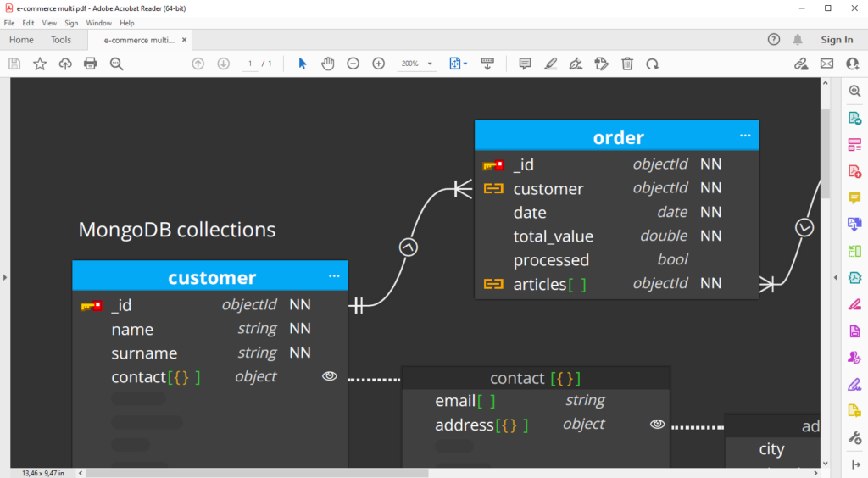Click the Sign In button

pos(837,40)
